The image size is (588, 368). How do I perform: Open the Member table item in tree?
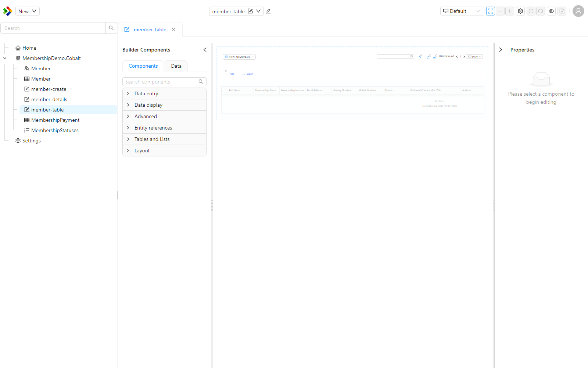pyautogui.click(x=37, y=79)
